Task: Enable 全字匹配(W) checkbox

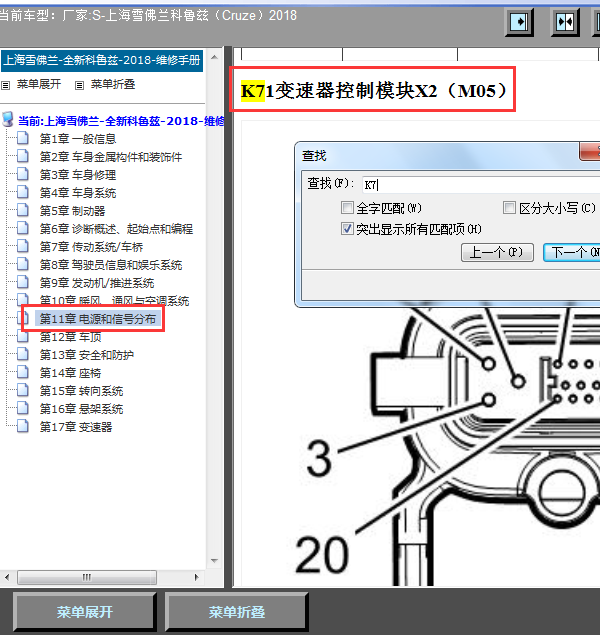Action: click(x=347, y=208)
